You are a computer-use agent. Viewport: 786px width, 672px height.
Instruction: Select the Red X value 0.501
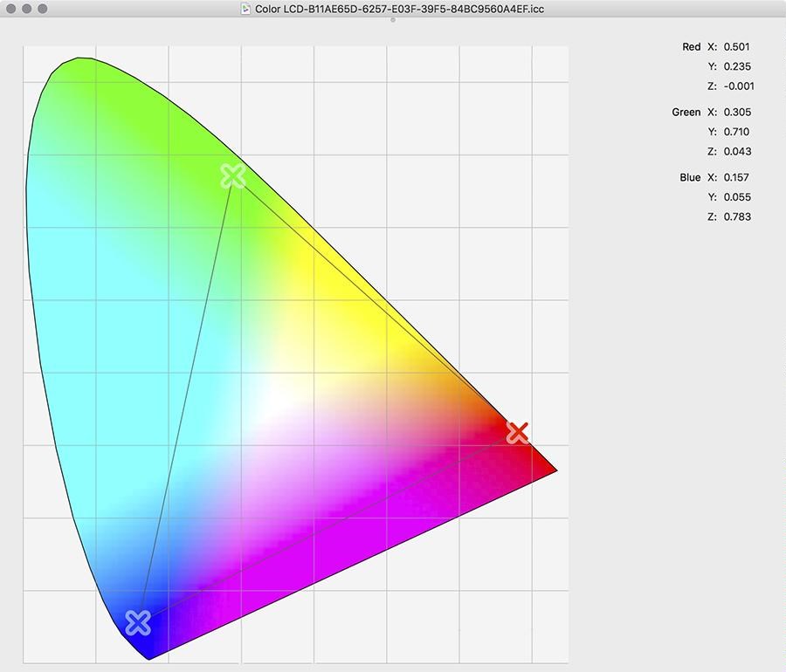click(x=737, y=46)
